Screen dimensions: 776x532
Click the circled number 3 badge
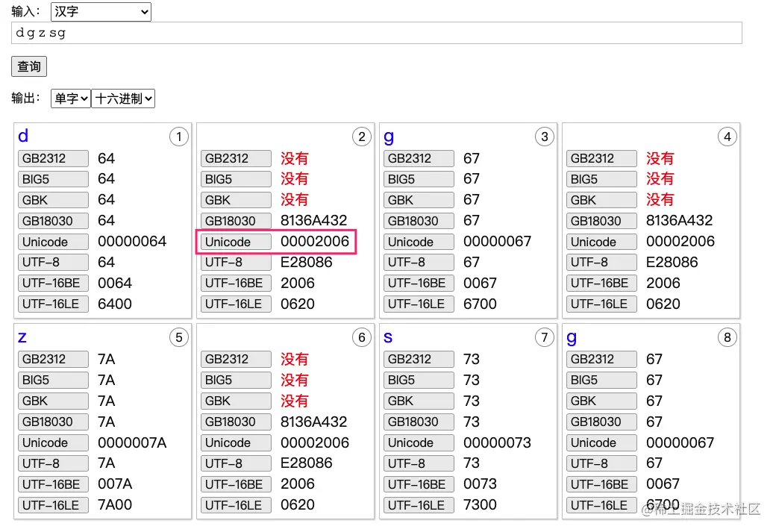tap(545, 137)
